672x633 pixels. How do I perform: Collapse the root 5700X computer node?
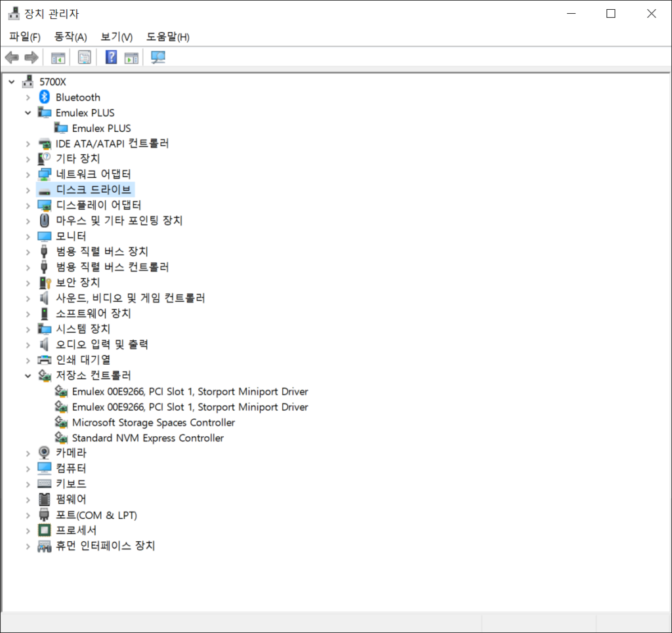tap(11, 82)
